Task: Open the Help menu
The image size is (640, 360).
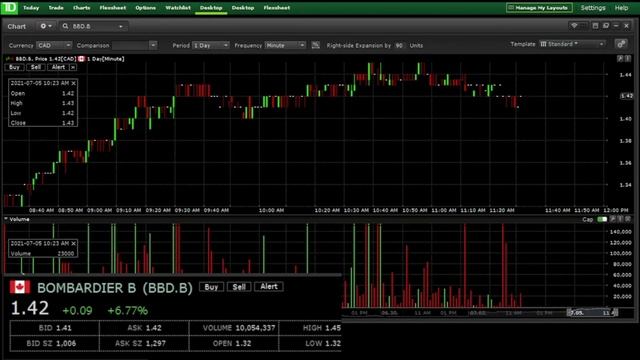Action: pos(622,8)
